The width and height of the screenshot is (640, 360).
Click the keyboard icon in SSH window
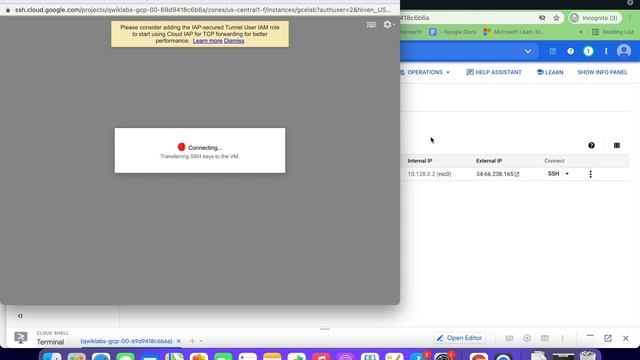[x=371, y=25]
